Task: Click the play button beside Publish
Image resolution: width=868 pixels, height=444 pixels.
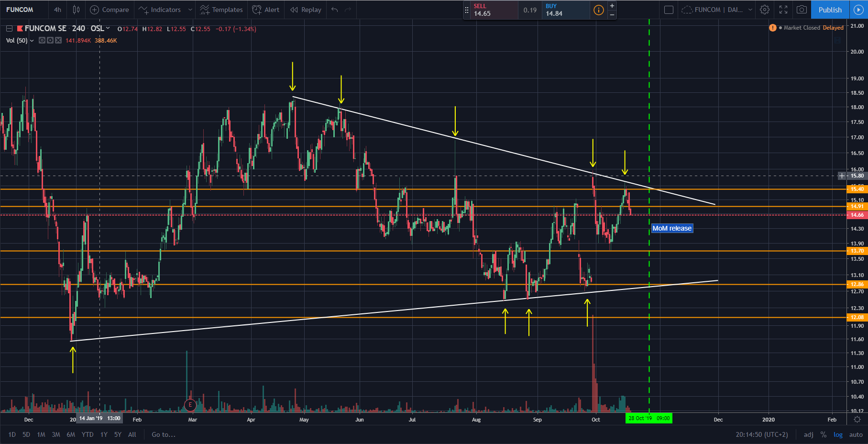Action: (x=858, y=10)
